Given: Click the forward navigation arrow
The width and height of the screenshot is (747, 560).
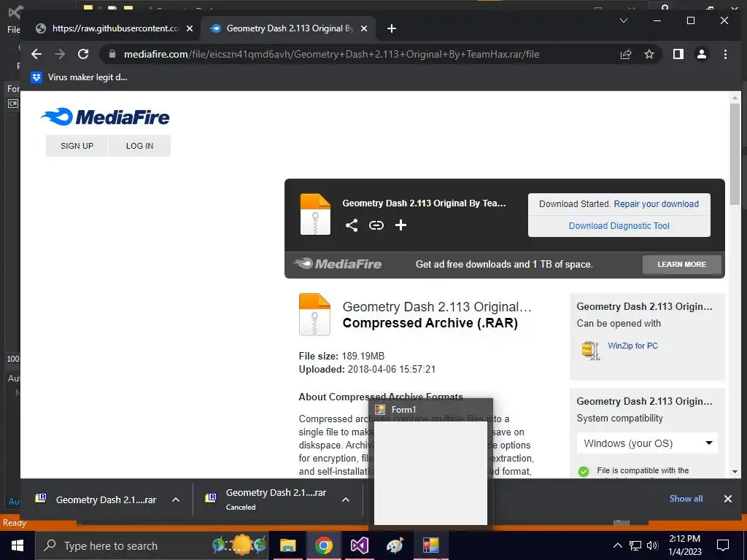Looking at the screenshot, I should coord(60,54).
